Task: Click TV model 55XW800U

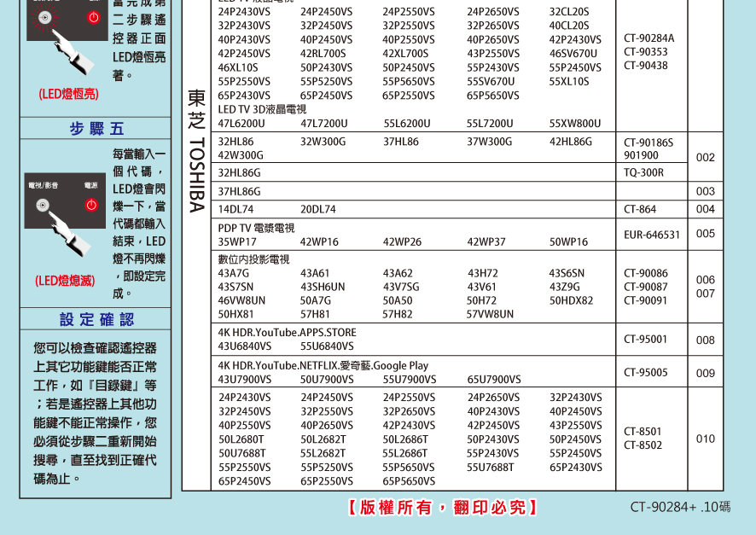Action: pos(575,124)
